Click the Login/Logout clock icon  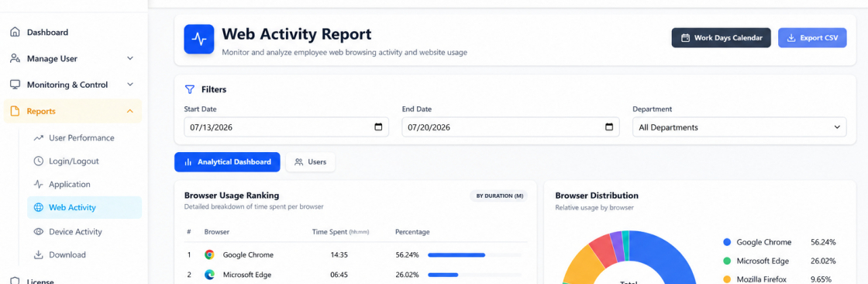pyautogui.click(x=38, y=161)
